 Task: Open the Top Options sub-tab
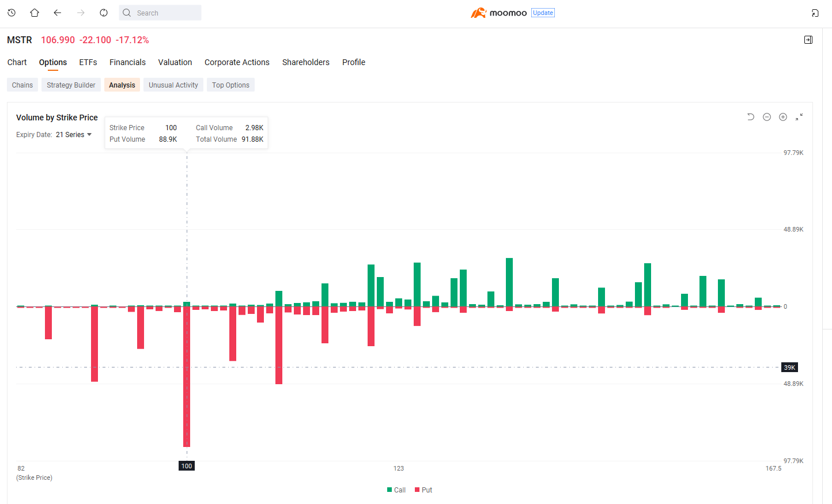[230, 85]
